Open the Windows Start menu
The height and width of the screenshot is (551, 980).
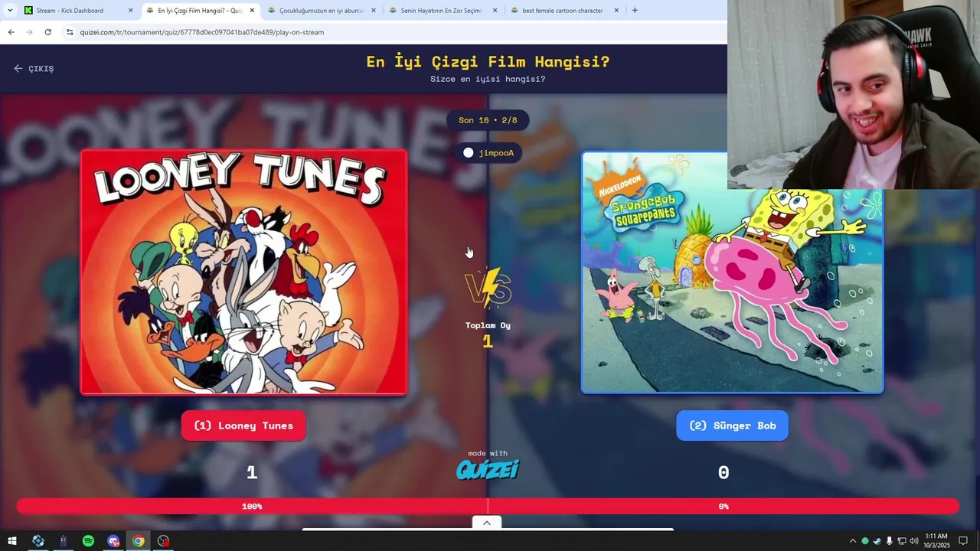click(x=12, y=541)
